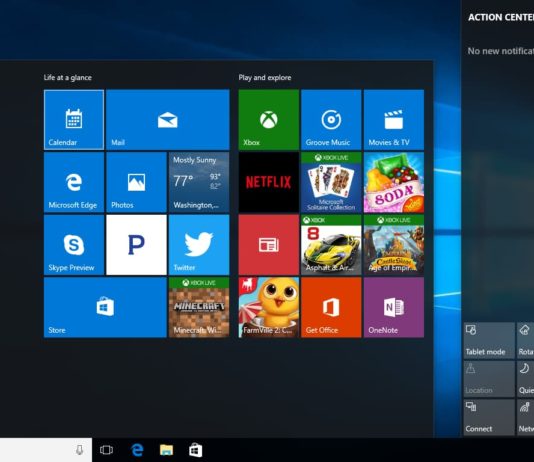Viewport: 534px width, 462px height.
Task: Open the Store tile in Start menu
Action: coord(105,307)
